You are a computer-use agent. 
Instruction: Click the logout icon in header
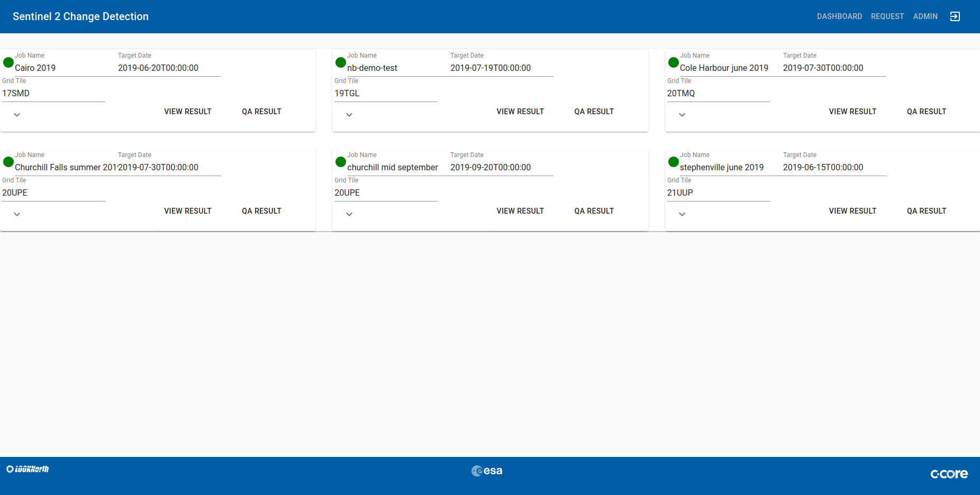pos(955,16)
